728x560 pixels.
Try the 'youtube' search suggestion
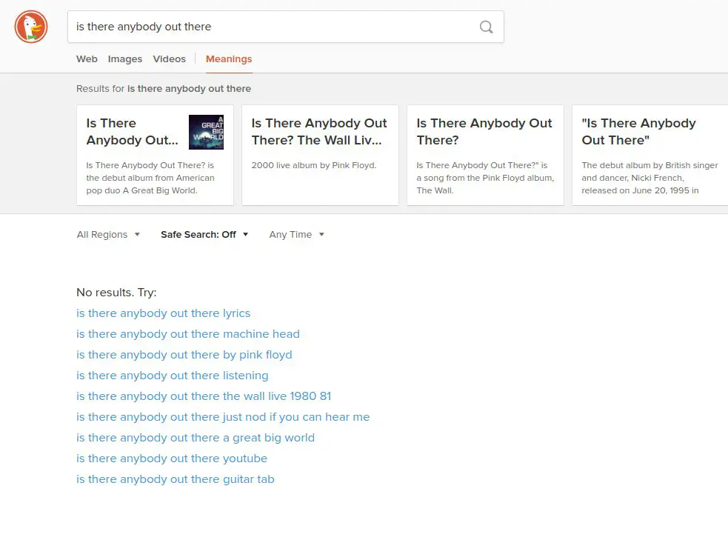[172, 459]
